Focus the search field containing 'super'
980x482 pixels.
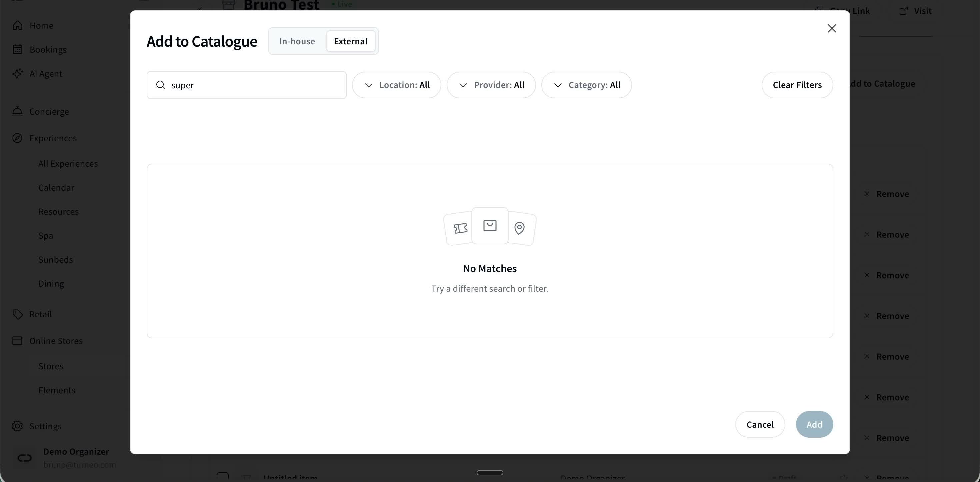point(247,85)
